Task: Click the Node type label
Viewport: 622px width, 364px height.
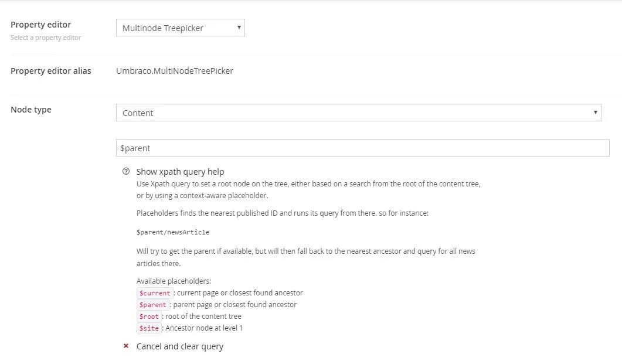Action: coord(31,110)
